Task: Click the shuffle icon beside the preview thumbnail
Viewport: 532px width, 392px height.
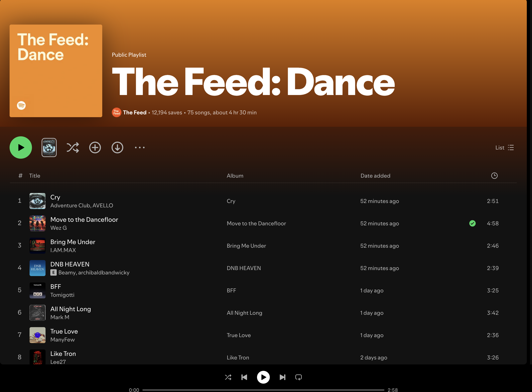Action: [x=73, y=147]
